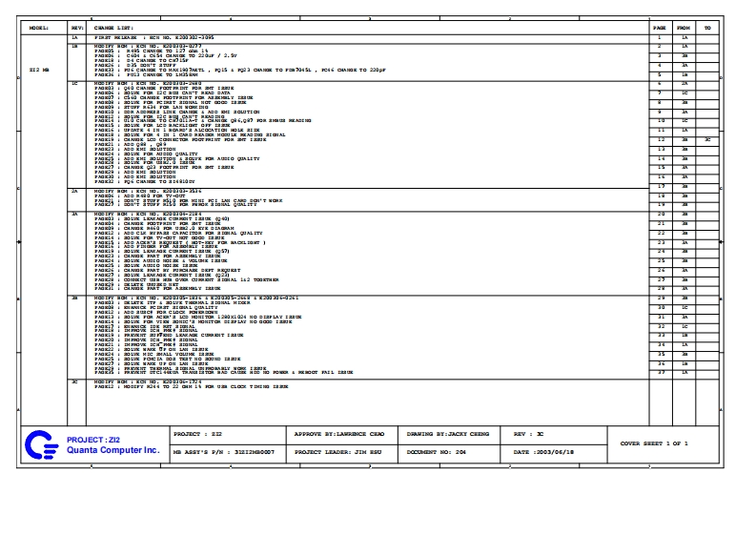756x535 pixels.
Task: Click the FROM column header
Action: click(684, 29)
